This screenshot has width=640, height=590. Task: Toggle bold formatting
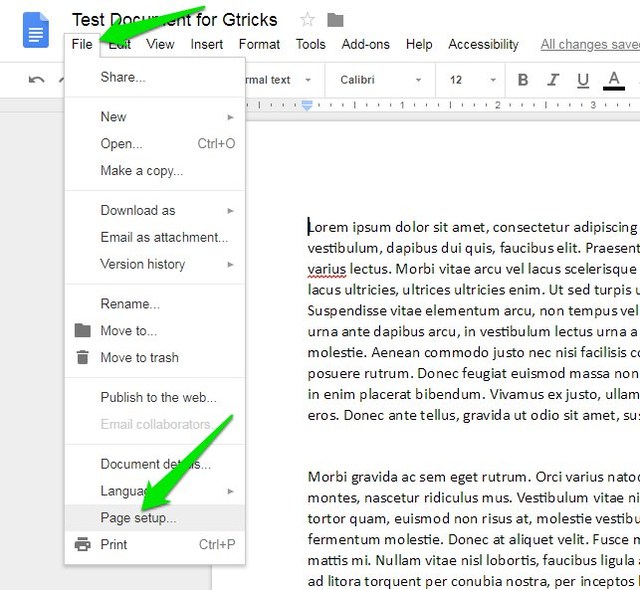click(523, 80)
